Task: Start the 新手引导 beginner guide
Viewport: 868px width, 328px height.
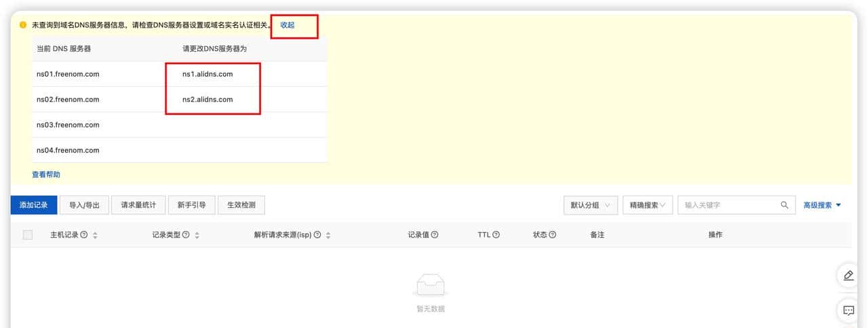Action: coord(191,205)
